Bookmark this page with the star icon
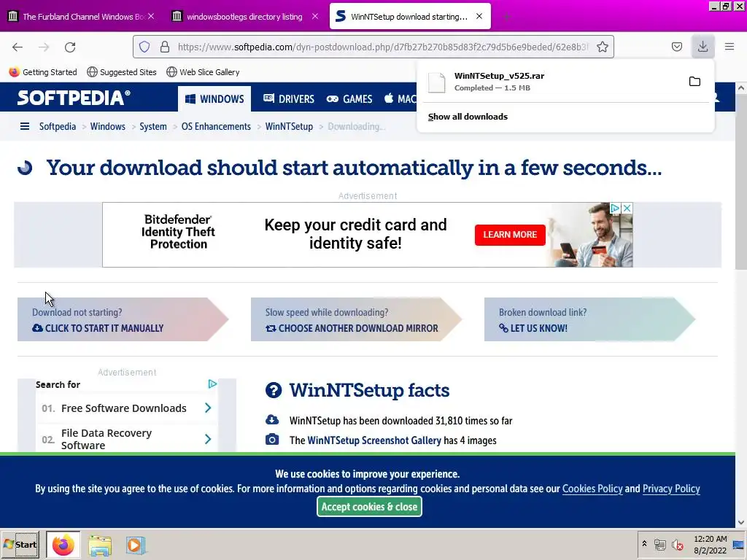Screen dimensions: 747x560 (602, 47)
